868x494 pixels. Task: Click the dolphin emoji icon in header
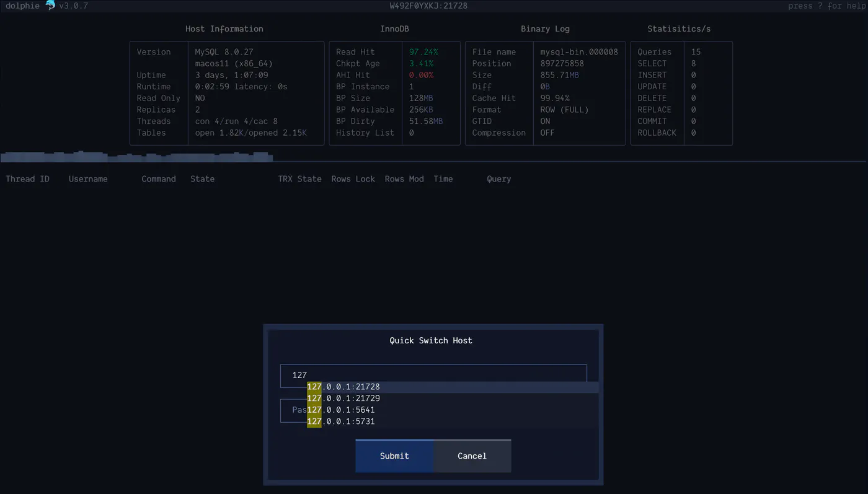pyautogui.click(x=50, y=6)
